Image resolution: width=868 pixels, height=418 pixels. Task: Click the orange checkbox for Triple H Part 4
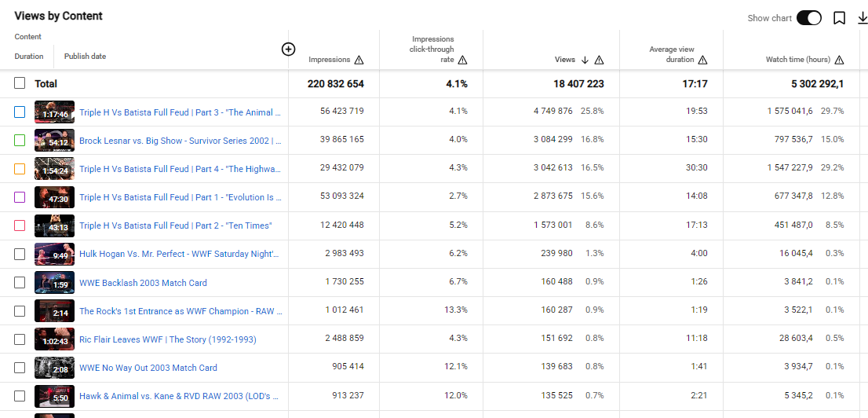(x=20, y=168)
